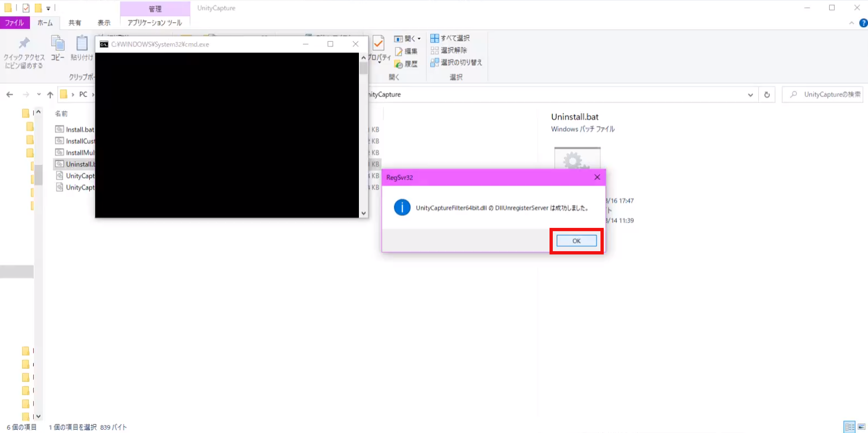The height and width of the screenshot is (433, 868).
Task: Click the Uninstall.bat title in details pane
Action: click(575, 117)
